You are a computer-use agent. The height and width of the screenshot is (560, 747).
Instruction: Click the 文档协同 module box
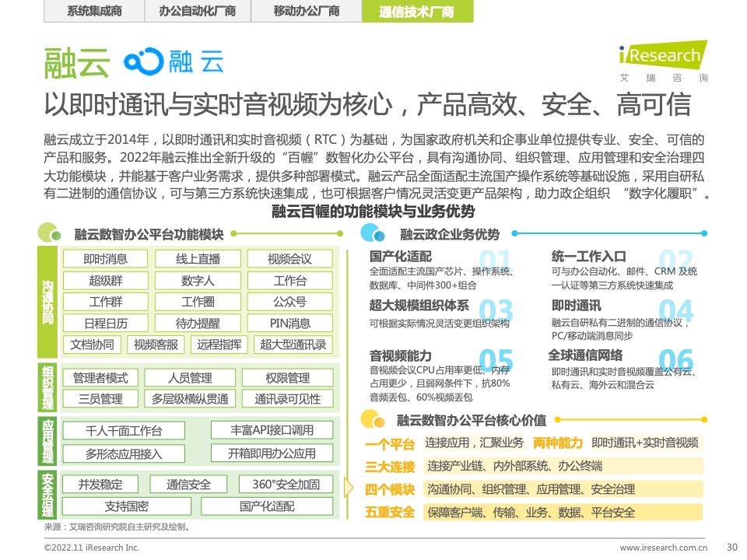(92, 345)
